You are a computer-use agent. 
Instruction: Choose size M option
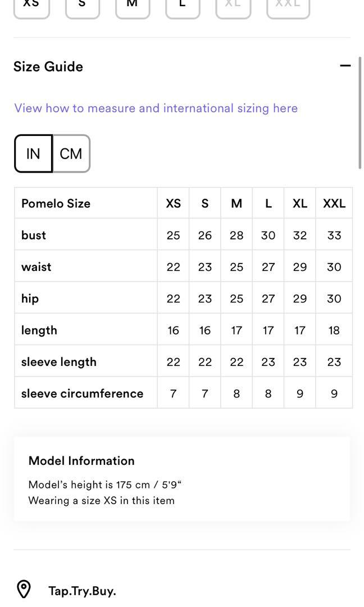[133, 7]
